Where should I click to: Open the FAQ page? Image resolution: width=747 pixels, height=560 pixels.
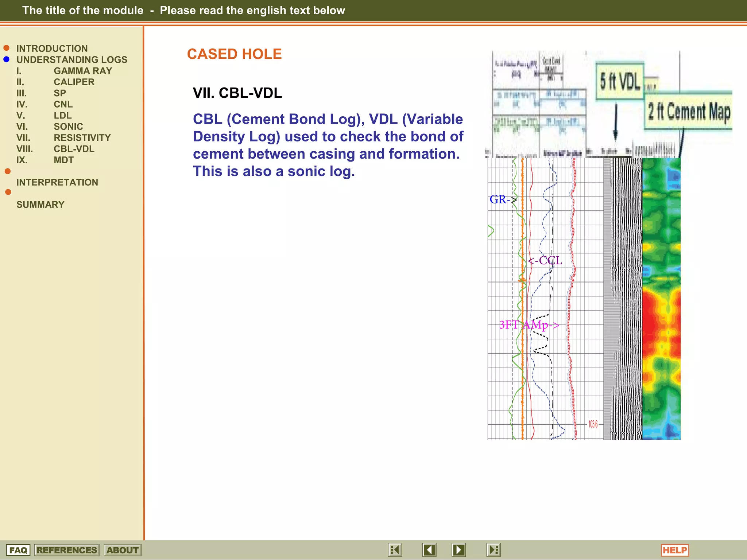(x=18, y=550)
